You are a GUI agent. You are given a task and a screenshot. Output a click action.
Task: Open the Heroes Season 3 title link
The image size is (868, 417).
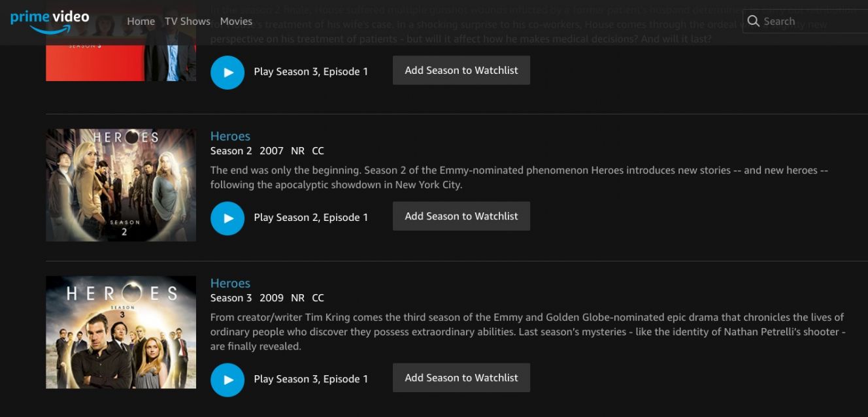click(x=230, y=283)
